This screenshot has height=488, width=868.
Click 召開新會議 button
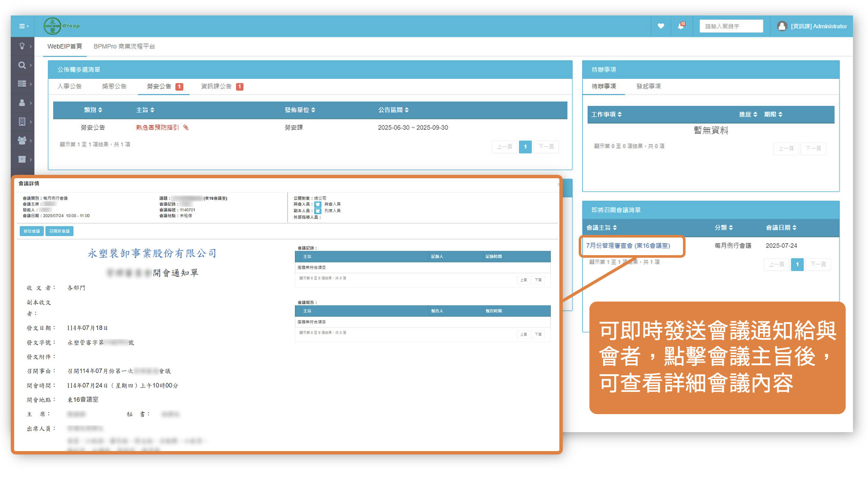point(59,231)
